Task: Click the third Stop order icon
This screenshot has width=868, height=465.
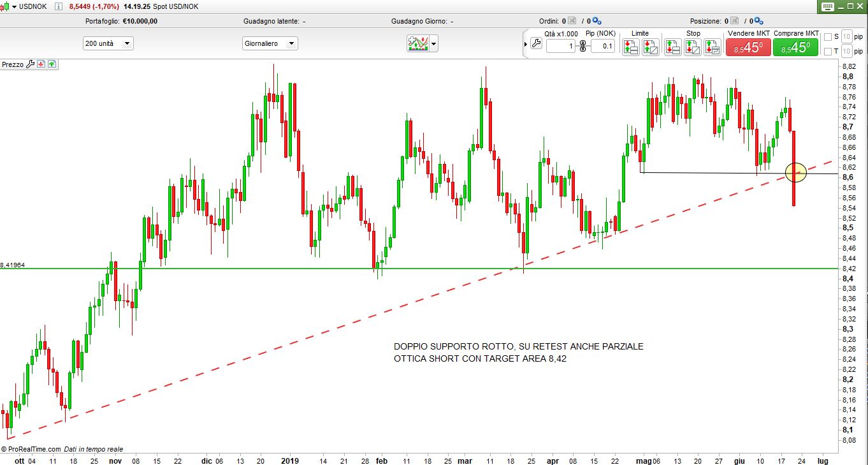Action: (x=712, y=47)
